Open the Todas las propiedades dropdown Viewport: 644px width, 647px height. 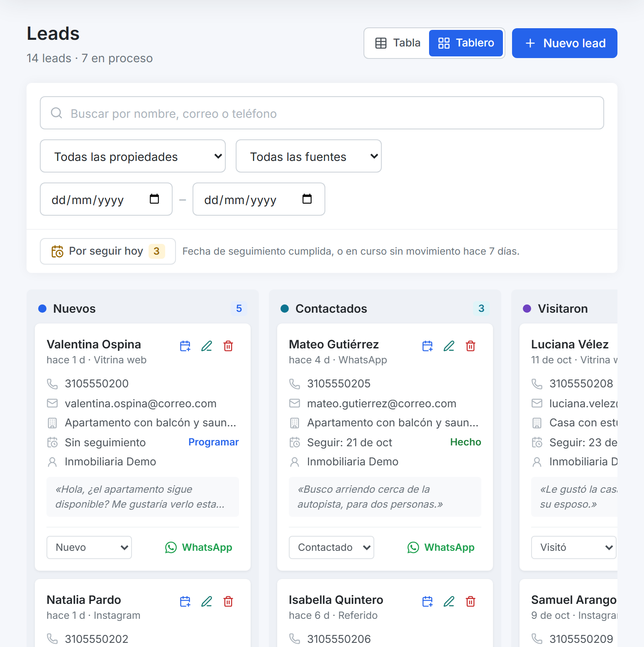click(133, 156)
